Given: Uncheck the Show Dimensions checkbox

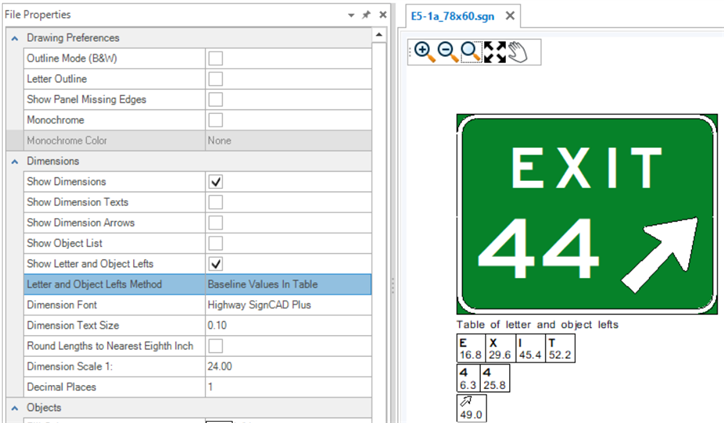Looking at the screenshot, I should coord(215,182).
